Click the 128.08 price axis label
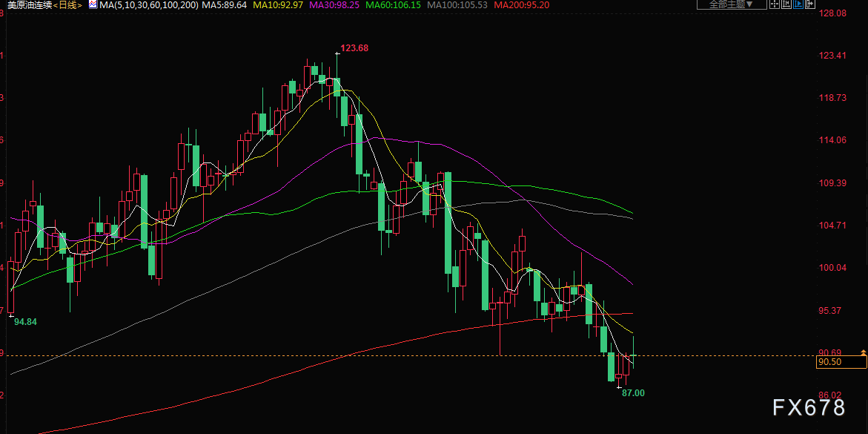Viewport: 868px width, 434px height. pos(832,13)
